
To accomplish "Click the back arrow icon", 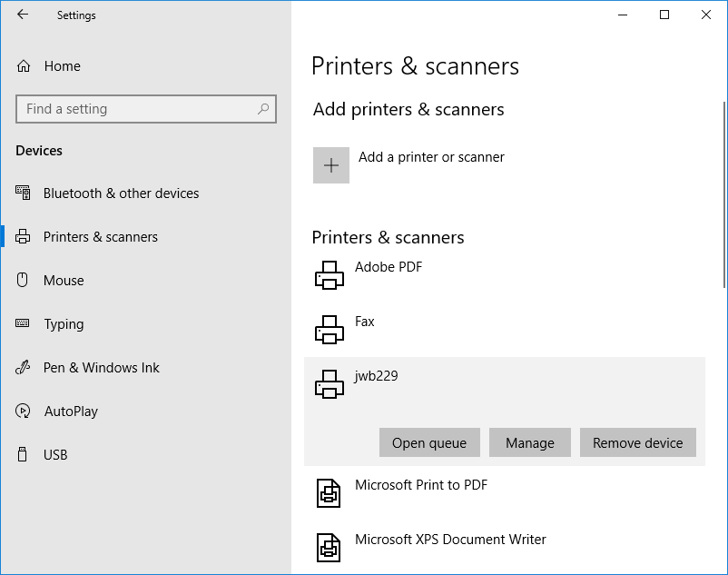I will pos(23,15).
